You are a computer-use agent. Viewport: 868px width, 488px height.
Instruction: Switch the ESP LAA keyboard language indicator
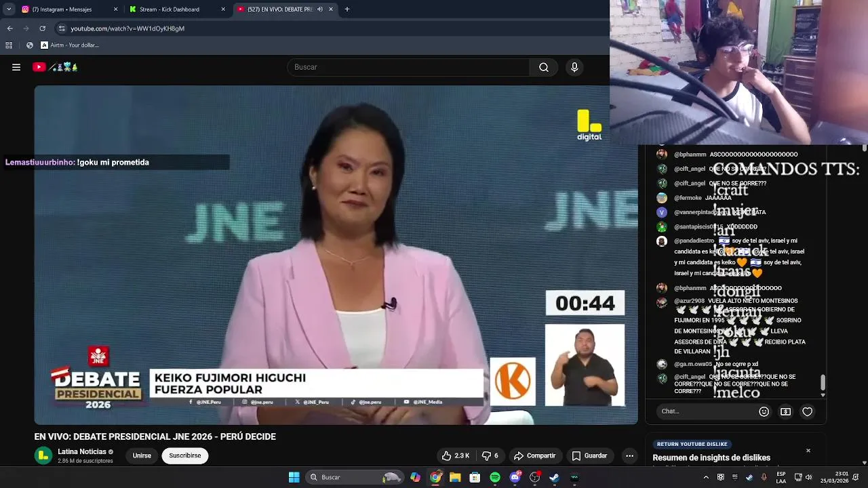(x=781, y=477)
